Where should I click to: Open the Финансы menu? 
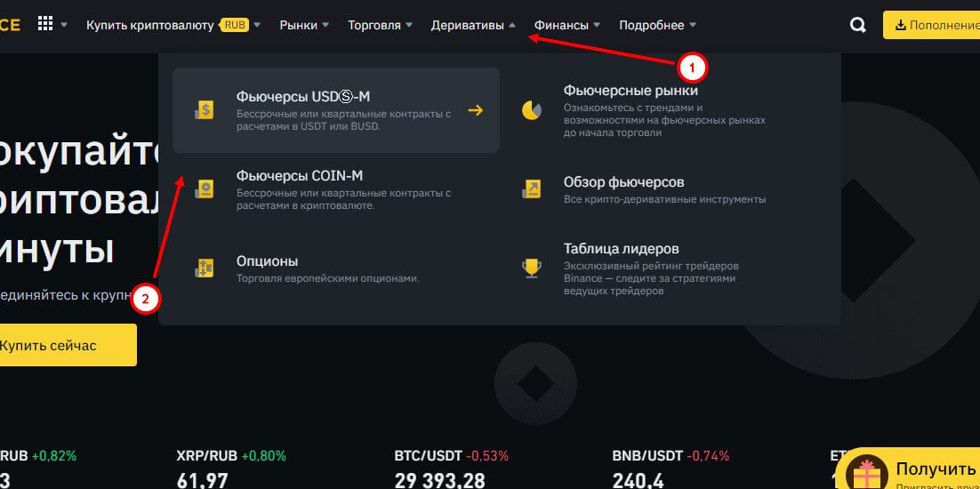[567, 25]
